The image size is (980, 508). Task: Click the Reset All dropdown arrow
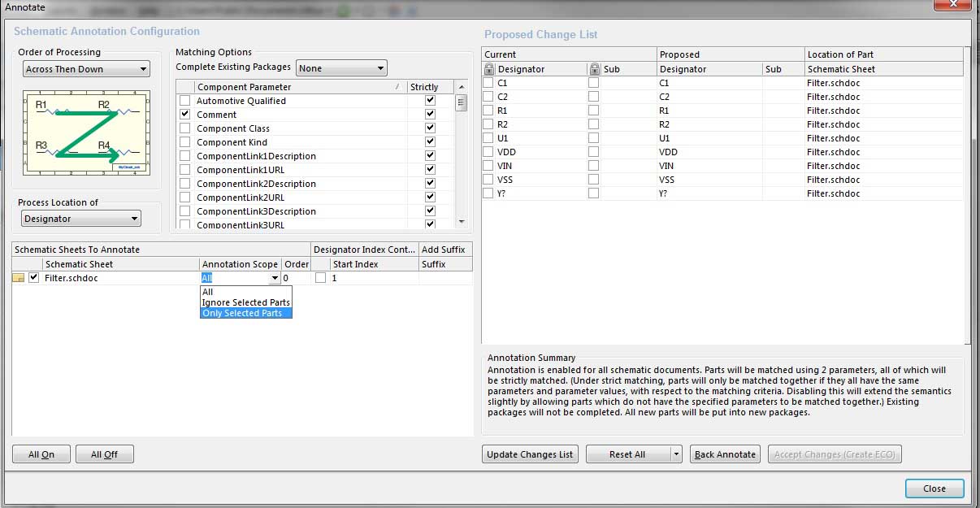click(x=676, y=454)
